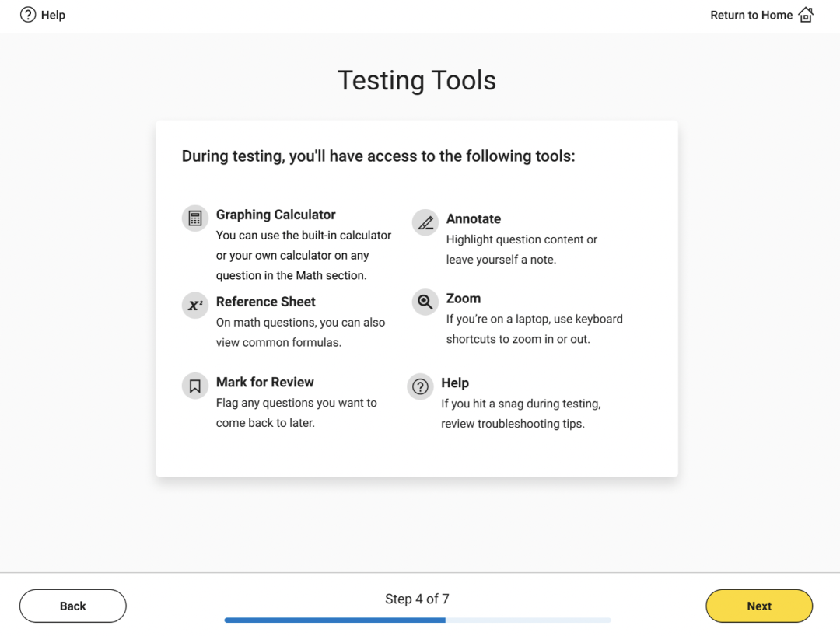The image size is (840, 636).
Task: Click the Zoom heading text
Action: click(464, 299)
